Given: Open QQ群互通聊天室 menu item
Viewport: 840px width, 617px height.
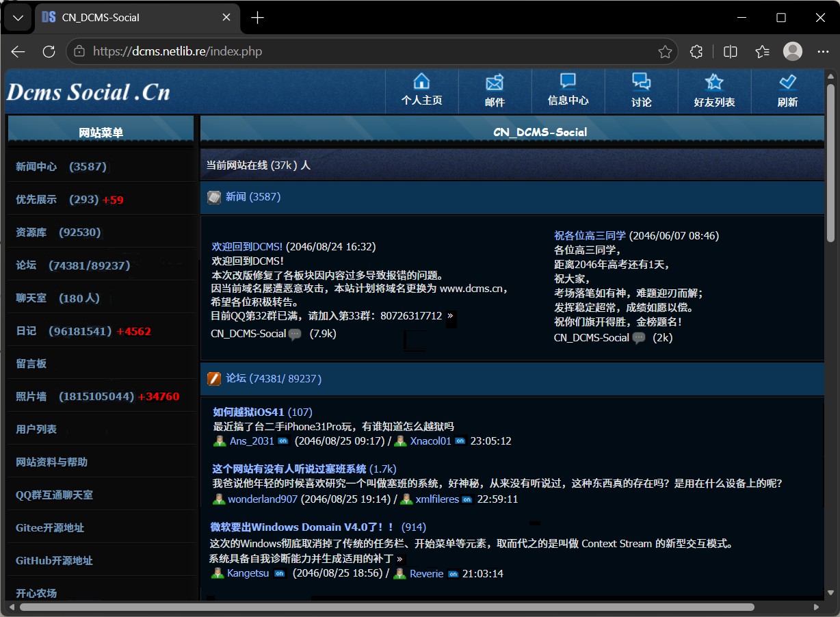Looking at the screenshot, I should pyautogui.click(x=101, y=495).
